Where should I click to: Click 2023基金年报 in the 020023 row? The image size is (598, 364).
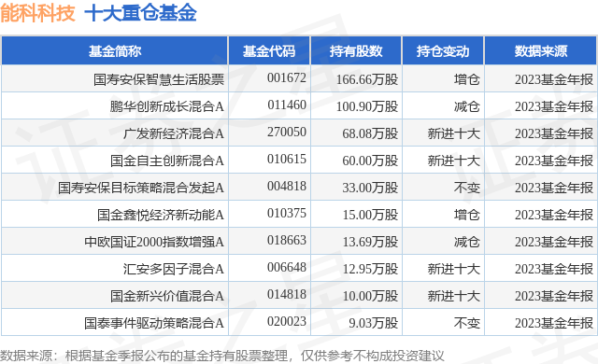[554, 323]
